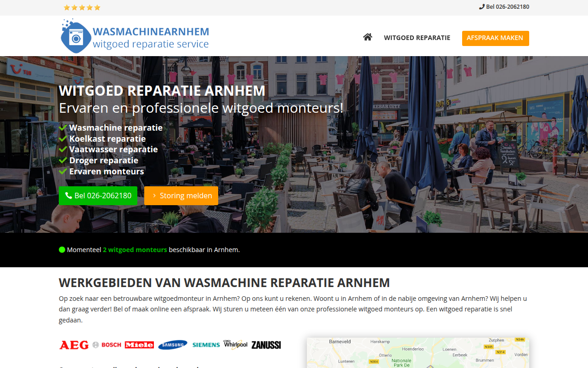Click the five-star rating in the top bar
The height and width of the screenshot is (368, 588).
click(82, 7)
